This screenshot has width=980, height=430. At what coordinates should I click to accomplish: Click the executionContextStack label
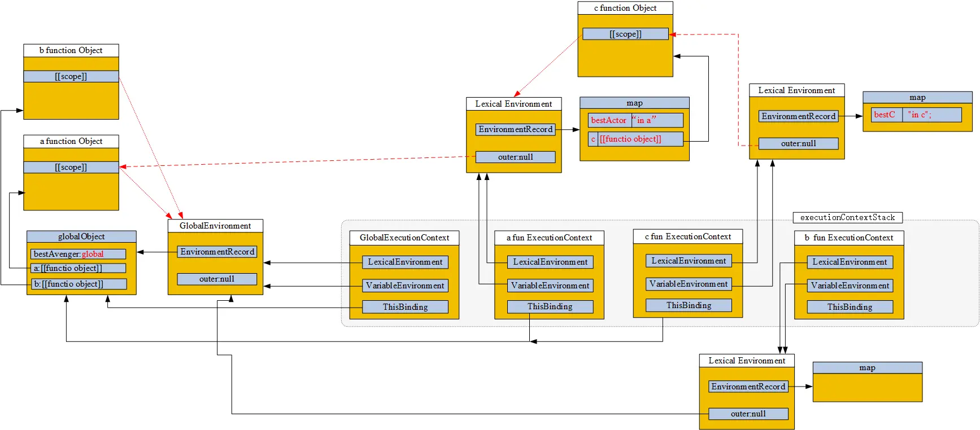pyautogui.click(x=848, y=217)
